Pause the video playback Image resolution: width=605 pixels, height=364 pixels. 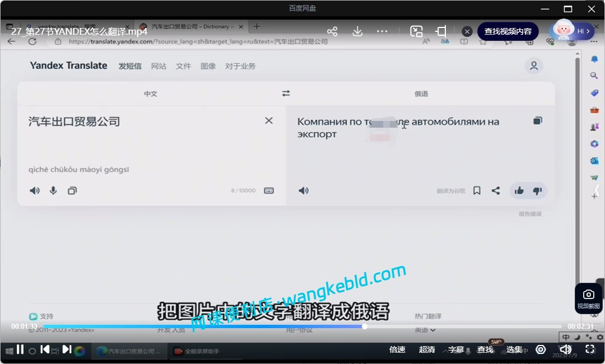pos(20,349)
